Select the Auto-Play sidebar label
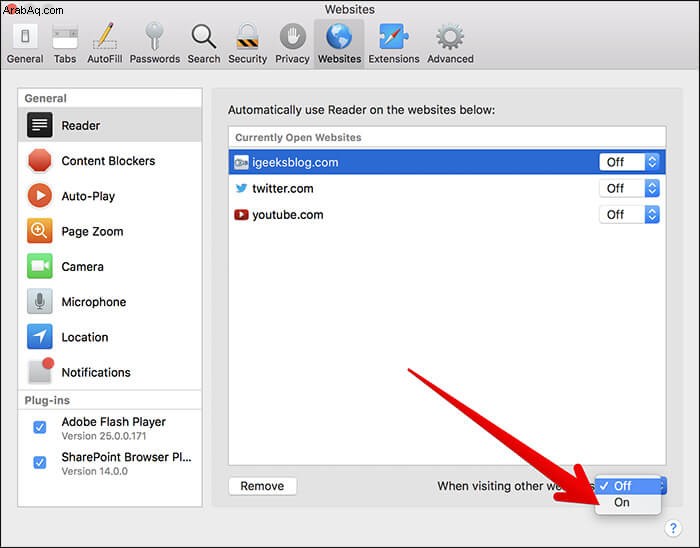The width and height of the screenshot is (700, 548). (88, 196)
